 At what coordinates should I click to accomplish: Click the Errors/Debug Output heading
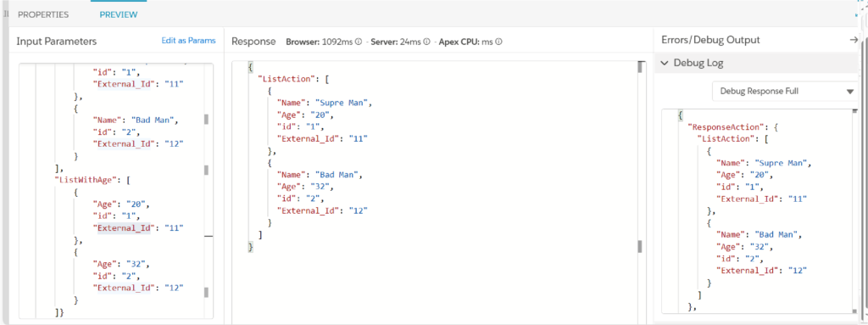click(711, 40)
